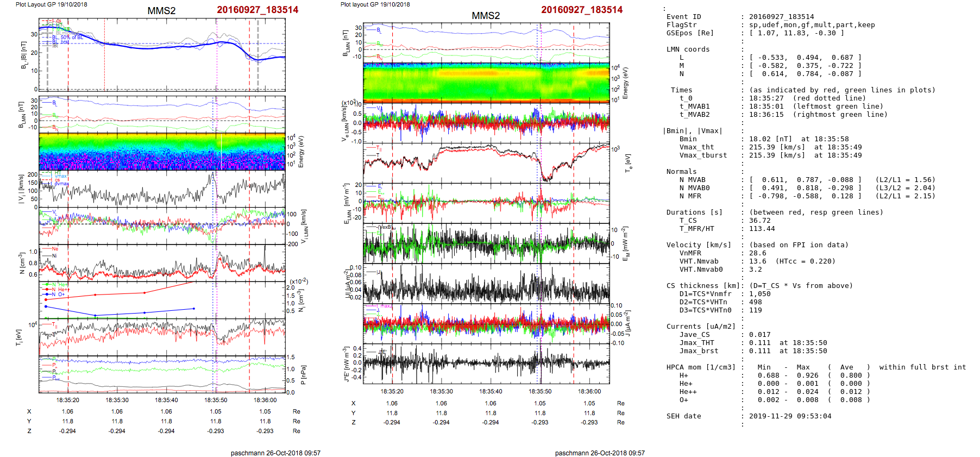Click the left footer 'paschmann 26-Oct-2018 09:57'
The width and height of the screenshot is (980, 457).
point(275,453)
